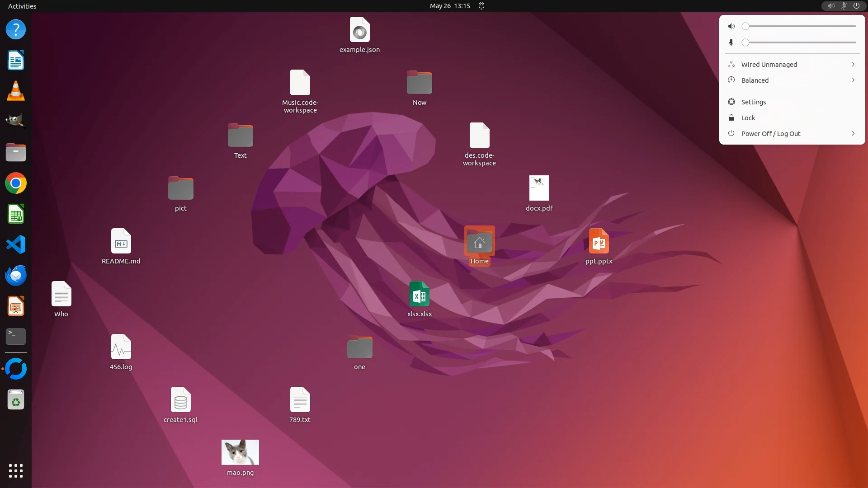868x488 pixels.
Task: Open Google Chrome from dock
Action: coord(16,183)
